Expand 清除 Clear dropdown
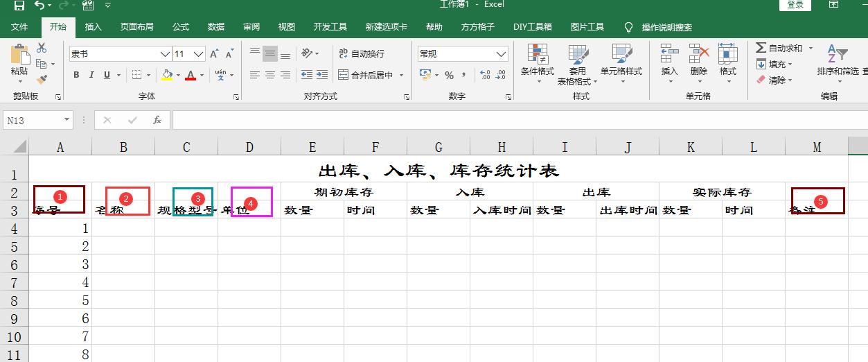868x362 pixels. (x=789, y=80)
